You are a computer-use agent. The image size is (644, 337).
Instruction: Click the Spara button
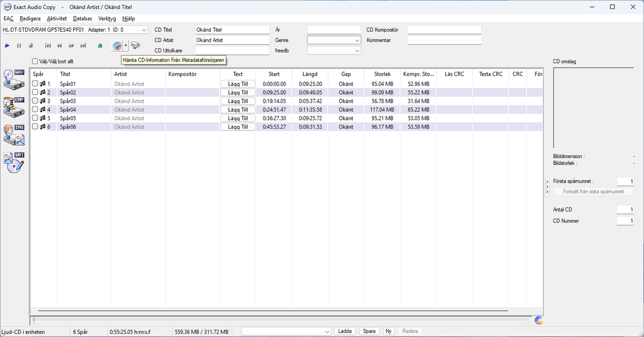point(369,331)
